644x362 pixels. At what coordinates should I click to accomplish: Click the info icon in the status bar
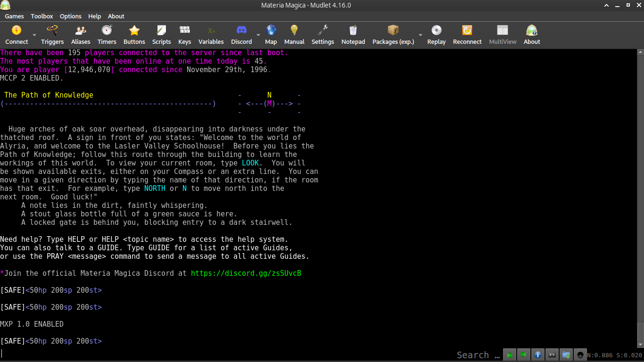pos(537,354)
